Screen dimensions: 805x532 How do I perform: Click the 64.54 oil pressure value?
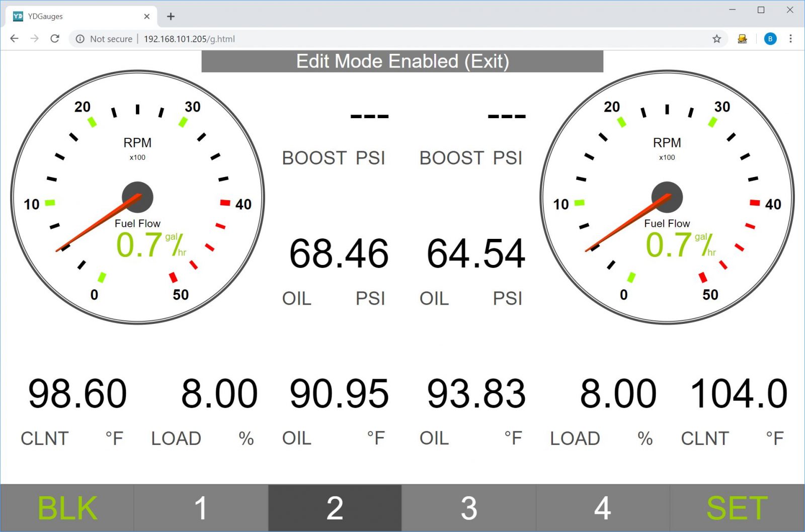[476, 253]
